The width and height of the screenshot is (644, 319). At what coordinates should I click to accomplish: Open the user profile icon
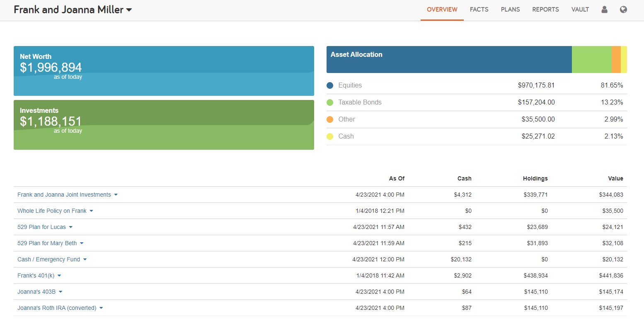point(604,9)
